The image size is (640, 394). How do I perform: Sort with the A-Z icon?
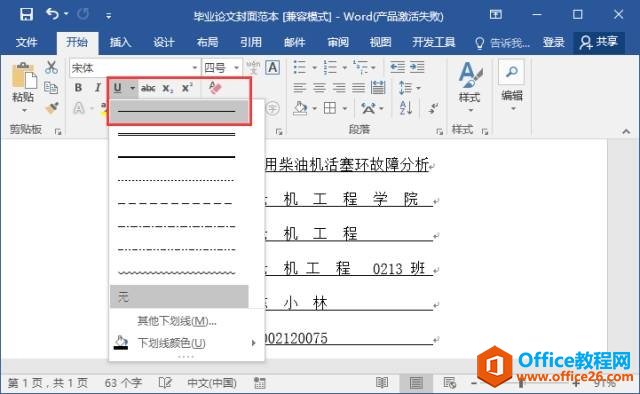click(406, 108)
